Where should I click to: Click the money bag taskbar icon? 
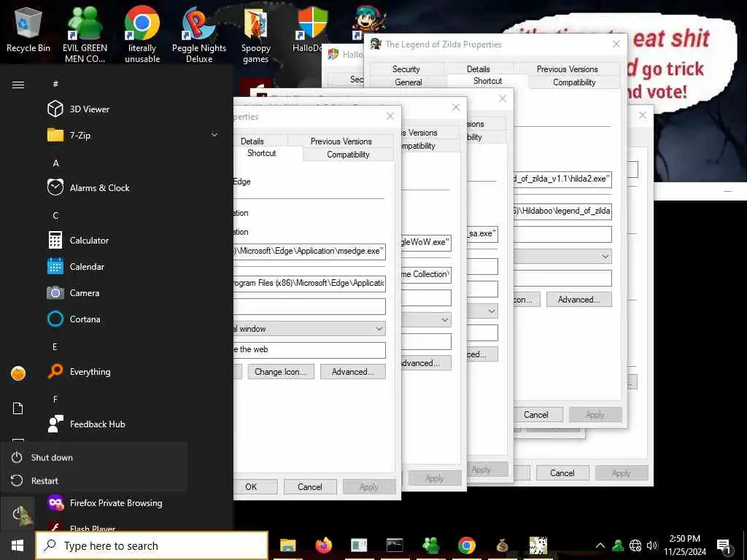(x=502, y=545)
